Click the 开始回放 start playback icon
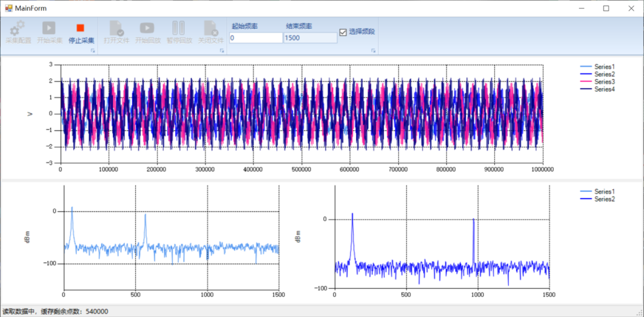The image size is (644, 317). (147, 27)
